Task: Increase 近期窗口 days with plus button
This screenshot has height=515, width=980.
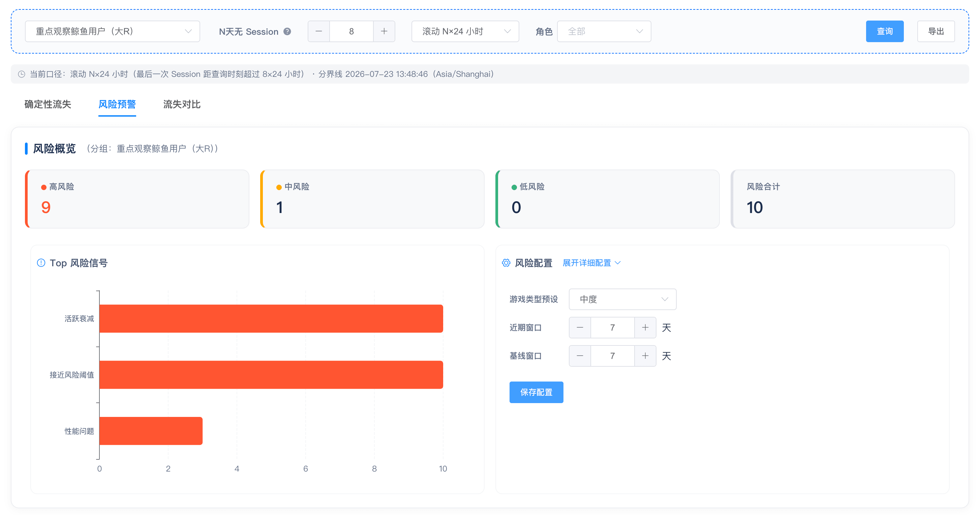Action: pos(645,328)
